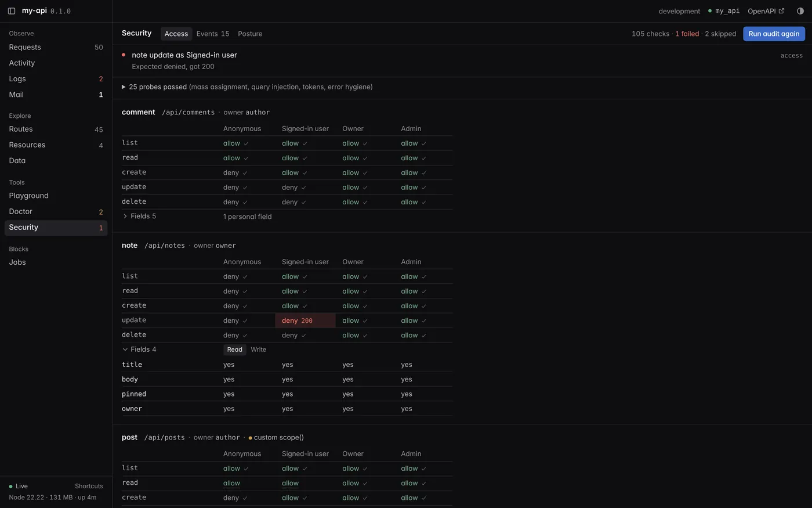Open Jobs under Blocks
812x508 pixels.
click(x=56, y=262)
